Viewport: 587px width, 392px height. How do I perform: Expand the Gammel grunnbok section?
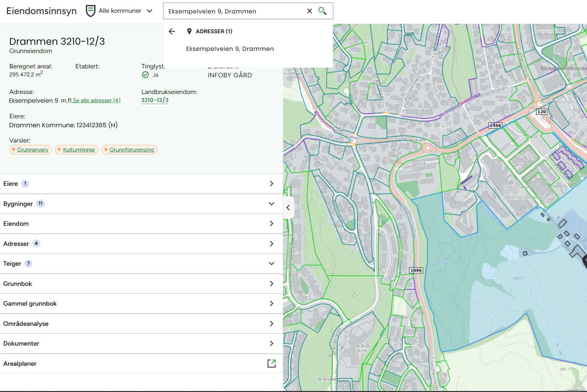point(141,304)
